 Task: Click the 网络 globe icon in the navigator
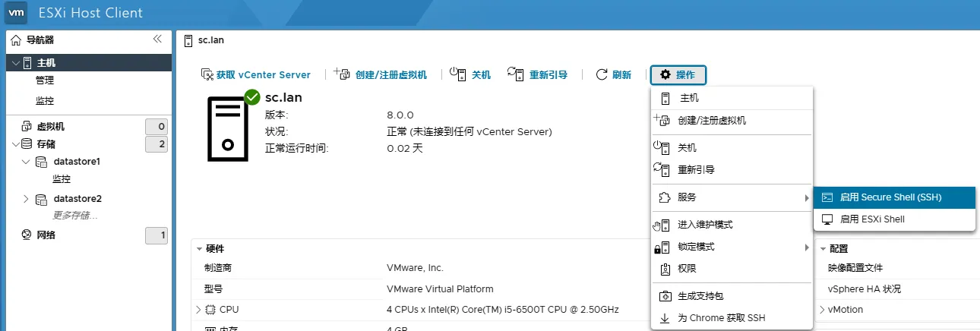click(x=27, y=235)
